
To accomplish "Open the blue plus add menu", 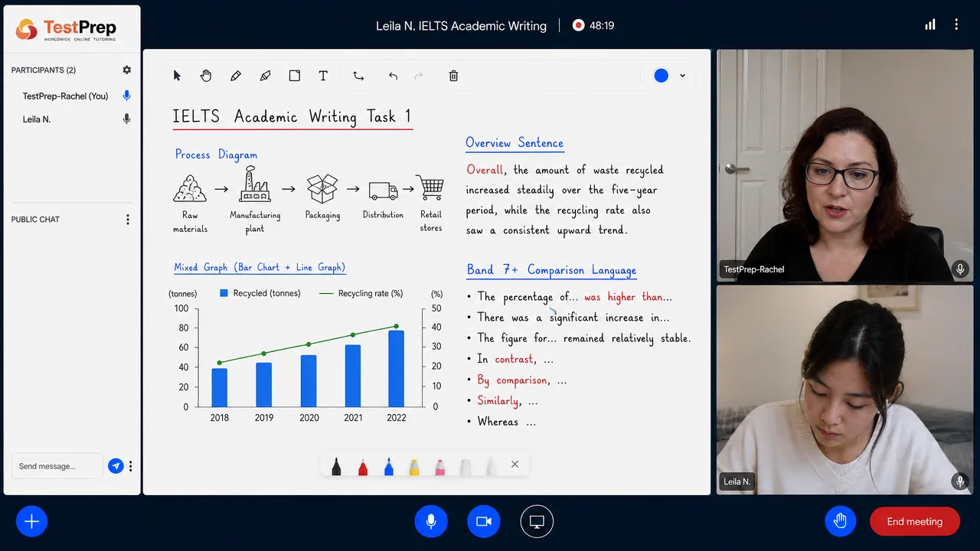I will tap(31, 522).
